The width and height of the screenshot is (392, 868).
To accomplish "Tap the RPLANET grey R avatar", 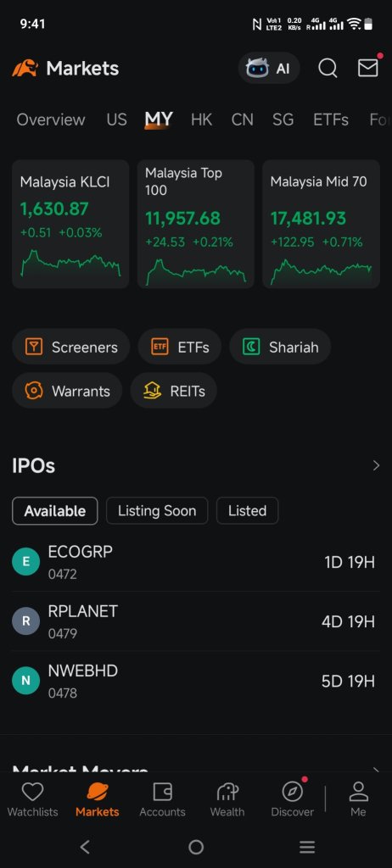I will (26, 621).
